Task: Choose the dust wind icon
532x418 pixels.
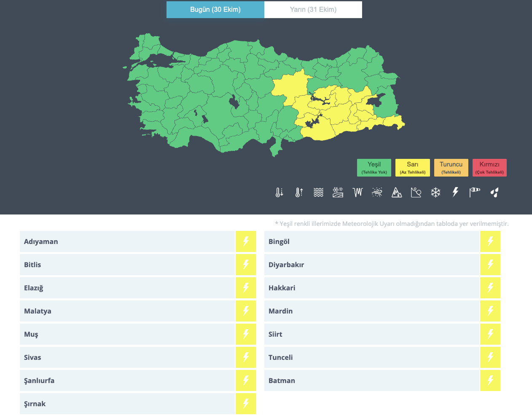Action: 377,193
